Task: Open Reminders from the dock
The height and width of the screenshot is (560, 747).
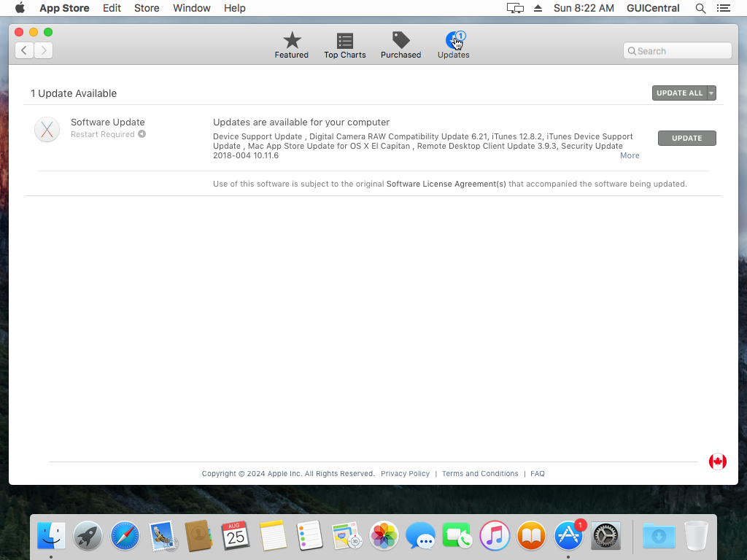Action: (309, 536)
